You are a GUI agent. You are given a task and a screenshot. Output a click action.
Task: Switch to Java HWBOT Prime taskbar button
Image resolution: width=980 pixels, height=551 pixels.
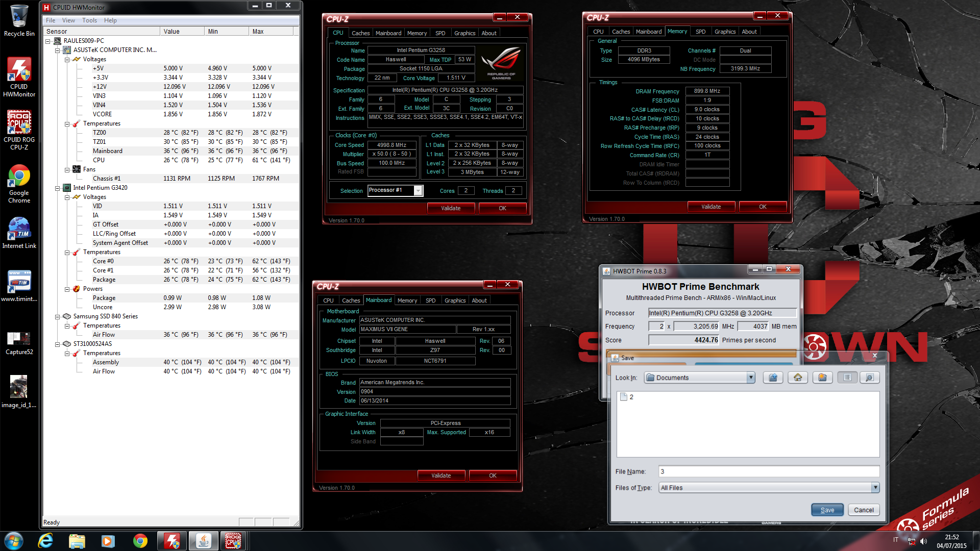[x=203, y=541]
